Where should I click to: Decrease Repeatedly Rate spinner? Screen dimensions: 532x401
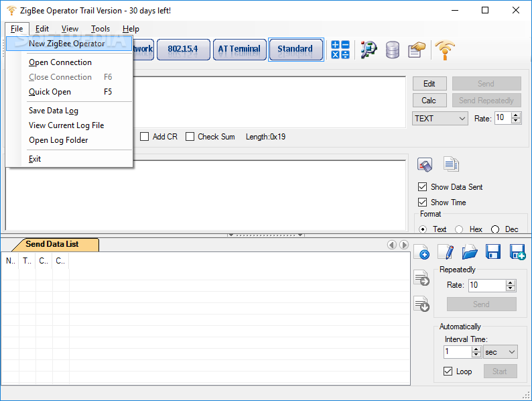[511, 288]
